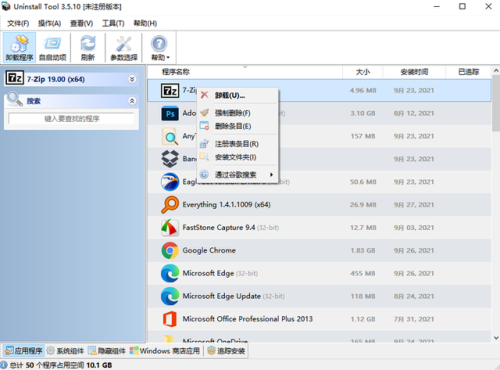This screenshot has width=500, height=370.
Task: Select the Microsoft Edge (32-bit) icon
Action: (170, 273)
